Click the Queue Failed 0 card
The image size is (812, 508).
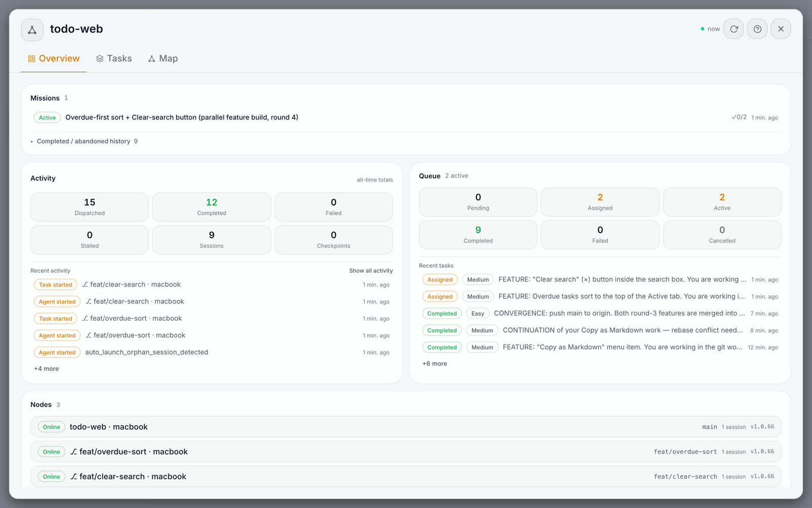[600, 235]
